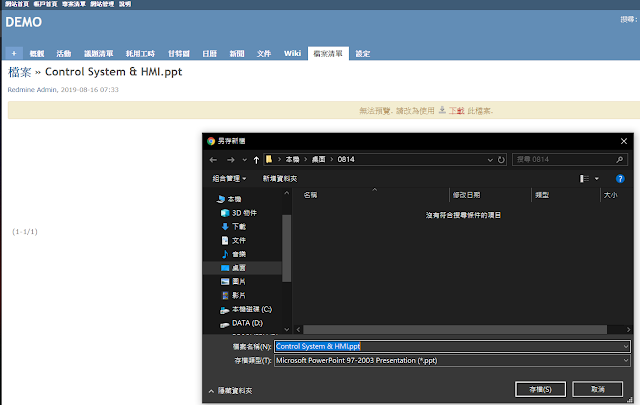The width and height of the screenshot is (640, 405).
Task: Select 影片 folder in sidebar
Action: (234, 295)
